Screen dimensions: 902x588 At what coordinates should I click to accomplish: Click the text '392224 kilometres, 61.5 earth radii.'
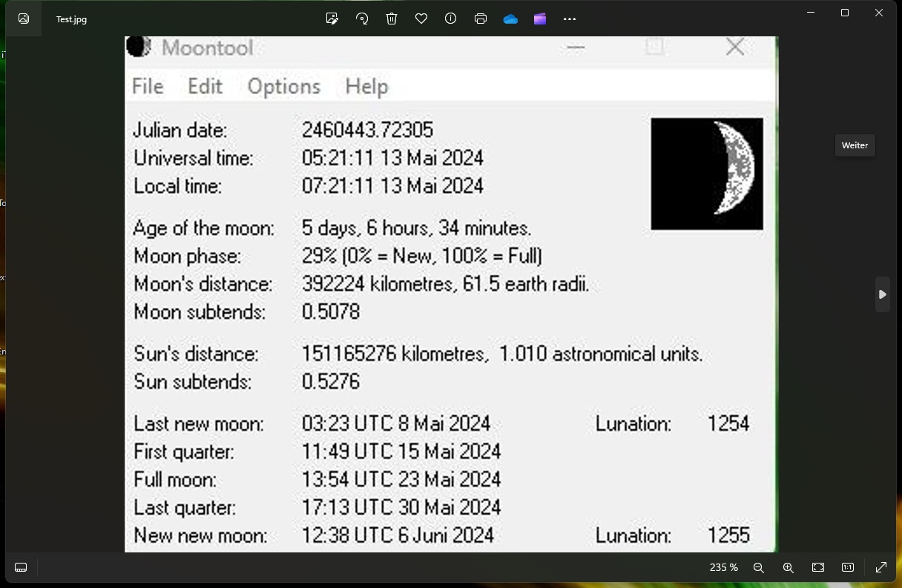(x=445, y=284)
